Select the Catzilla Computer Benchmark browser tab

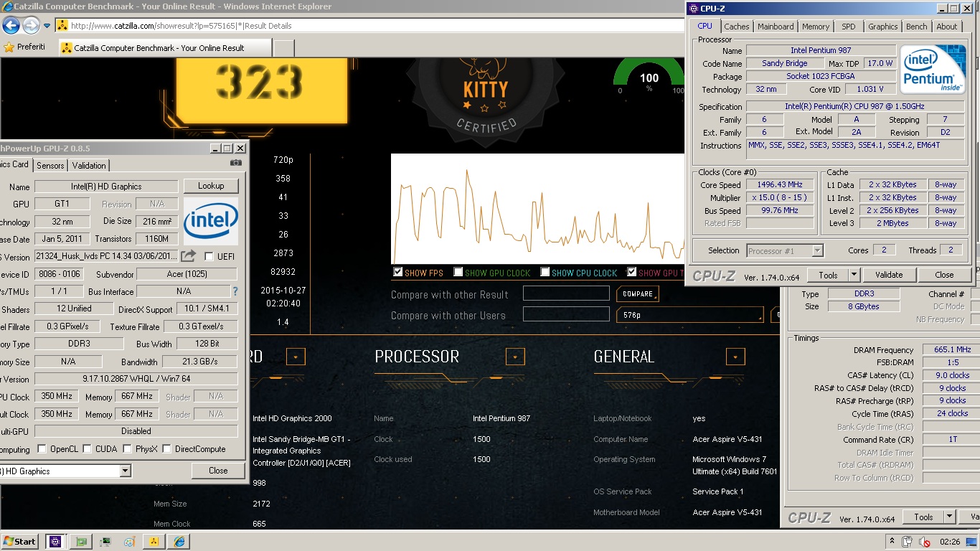[164, 48]
